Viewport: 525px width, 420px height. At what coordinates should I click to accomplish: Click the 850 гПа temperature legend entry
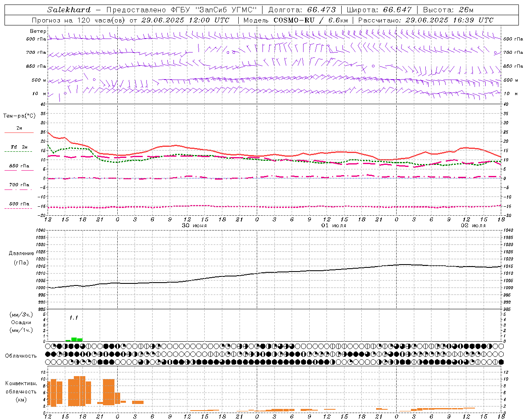(x=19, y=166)
